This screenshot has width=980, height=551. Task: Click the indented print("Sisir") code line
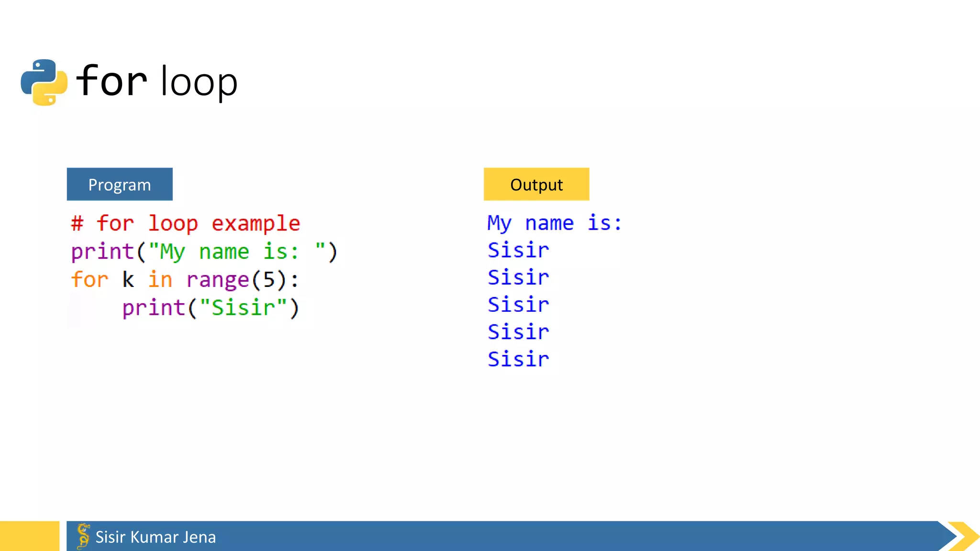211,308
